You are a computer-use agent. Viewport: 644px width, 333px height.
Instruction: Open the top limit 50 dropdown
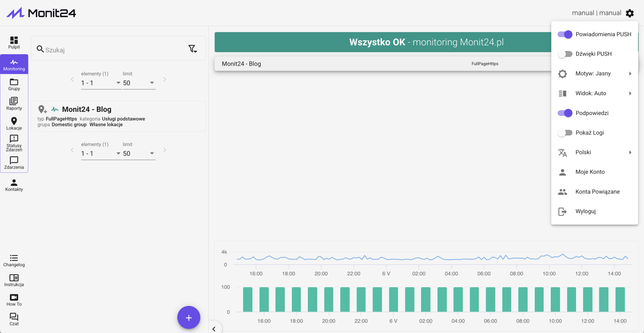pyautogui.click(x=139, y=83)
